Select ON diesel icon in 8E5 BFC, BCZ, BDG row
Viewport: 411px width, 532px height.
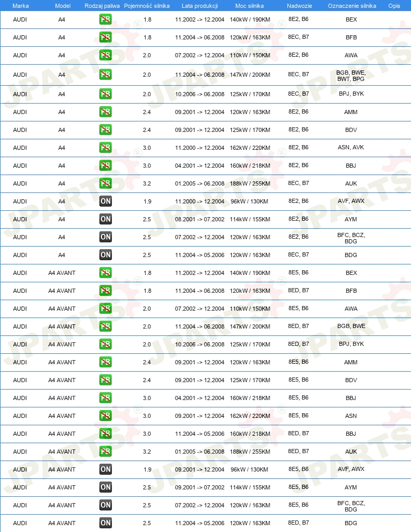pyautogui.click(x=106, y=505)
